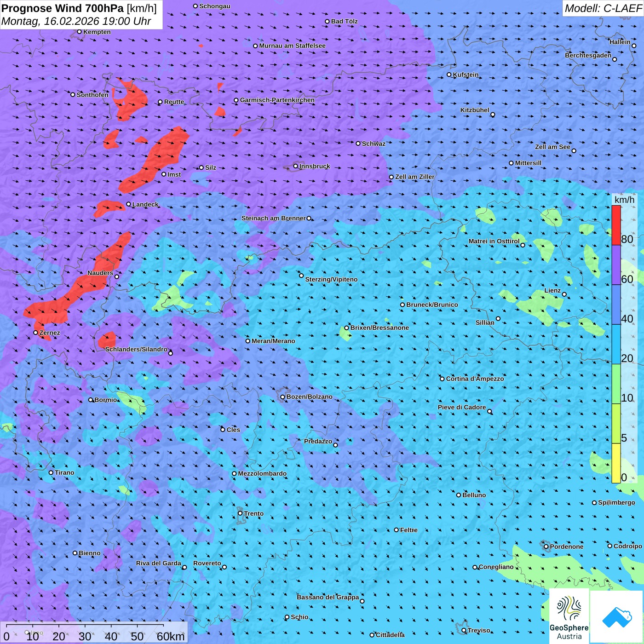Click the Mezzolombardo label
The image size is (644, 644).
coord(262,473)
